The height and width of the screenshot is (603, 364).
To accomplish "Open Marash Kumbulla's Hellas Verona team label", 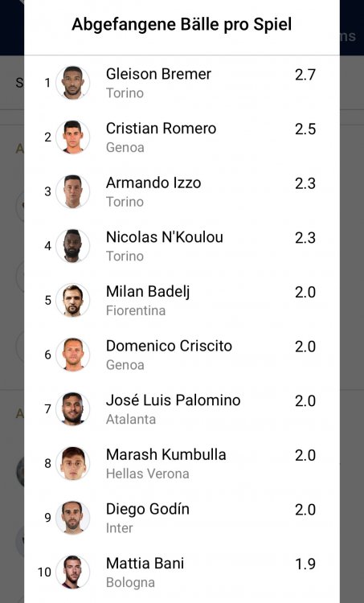I will (148, 474).
